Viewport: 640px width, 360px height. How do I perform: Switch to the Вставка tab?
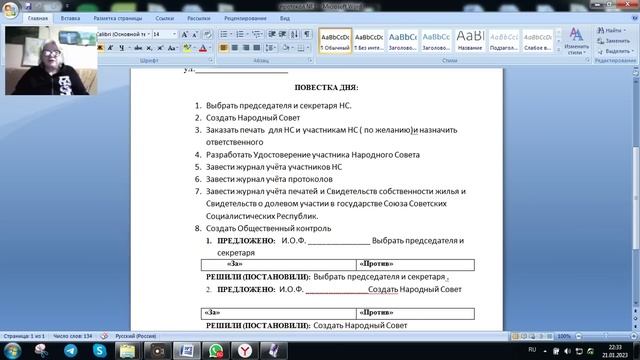tap(70, 18)
